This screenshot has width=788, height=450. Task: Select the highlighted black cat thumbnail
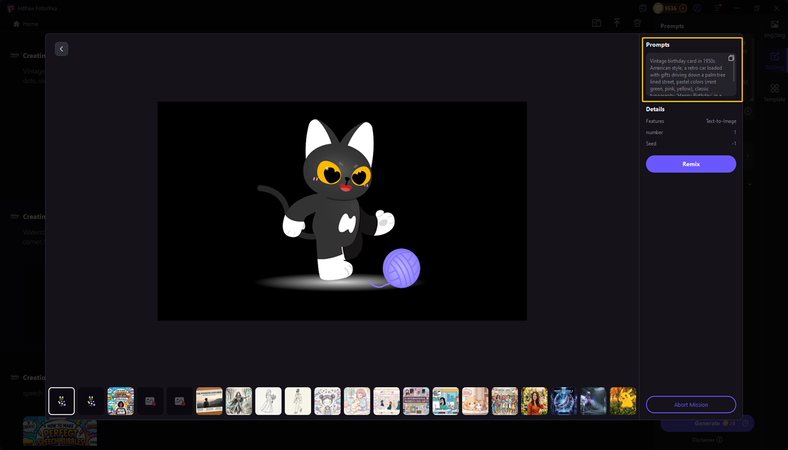tap(62, 401)
